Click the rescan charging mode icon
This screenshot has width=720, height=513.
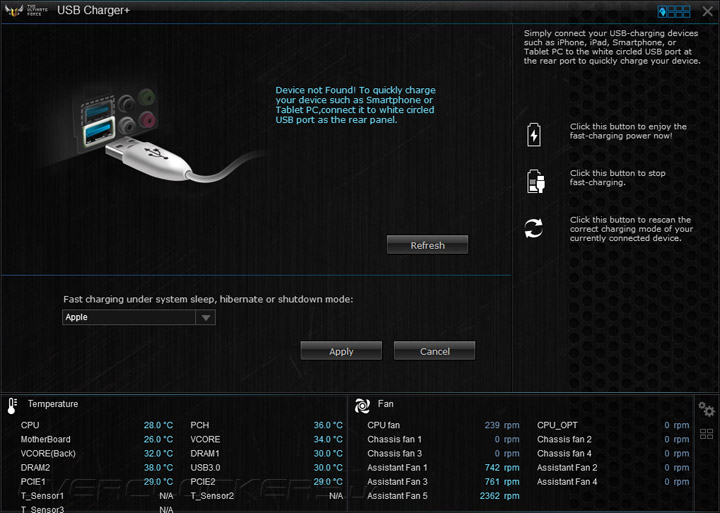(x=534, y=228)
